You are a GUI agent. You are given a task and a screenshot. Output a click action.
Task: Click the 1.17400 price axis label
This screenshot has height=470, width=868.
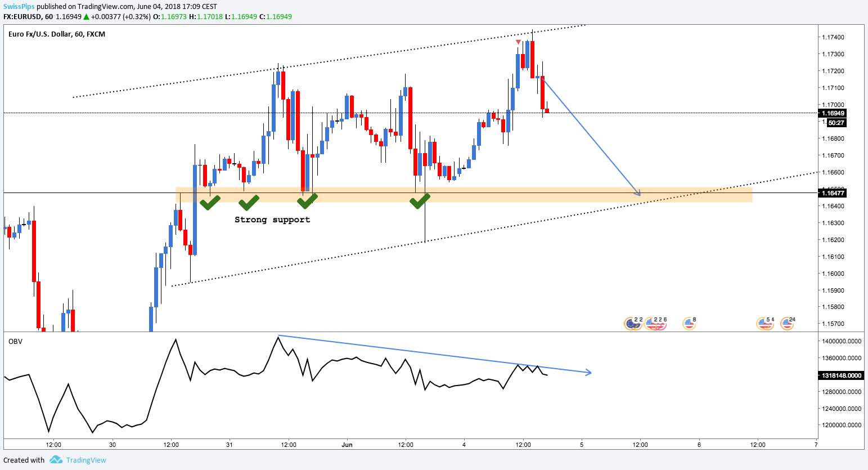[x=833, y=37]
